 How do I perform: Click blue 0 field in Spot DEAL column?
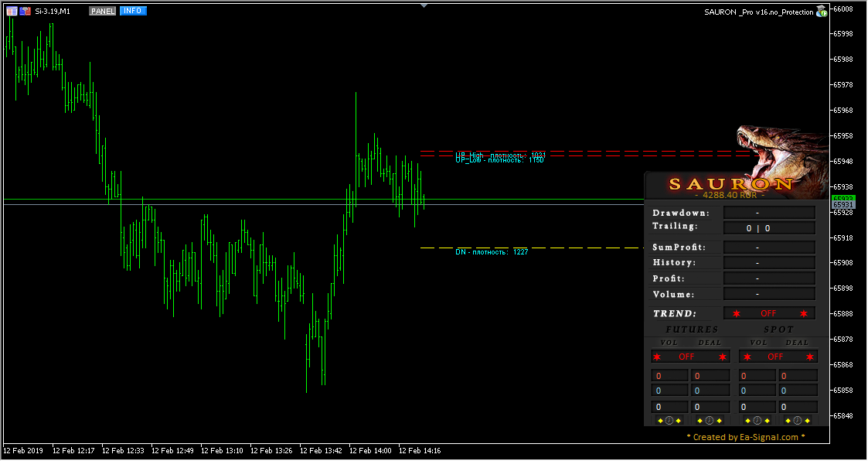point(798,391)
